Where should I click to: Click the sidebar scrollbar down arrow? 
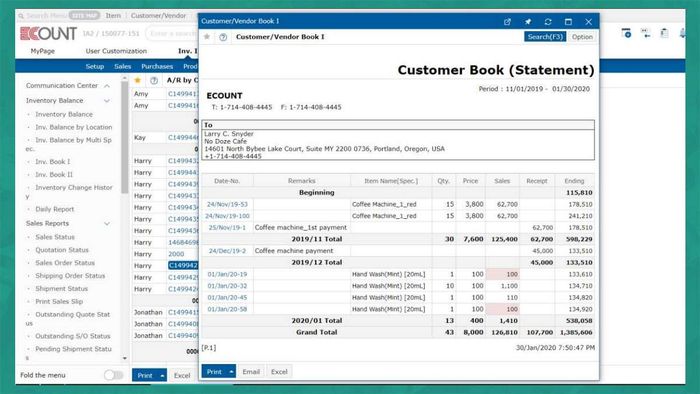125,358
